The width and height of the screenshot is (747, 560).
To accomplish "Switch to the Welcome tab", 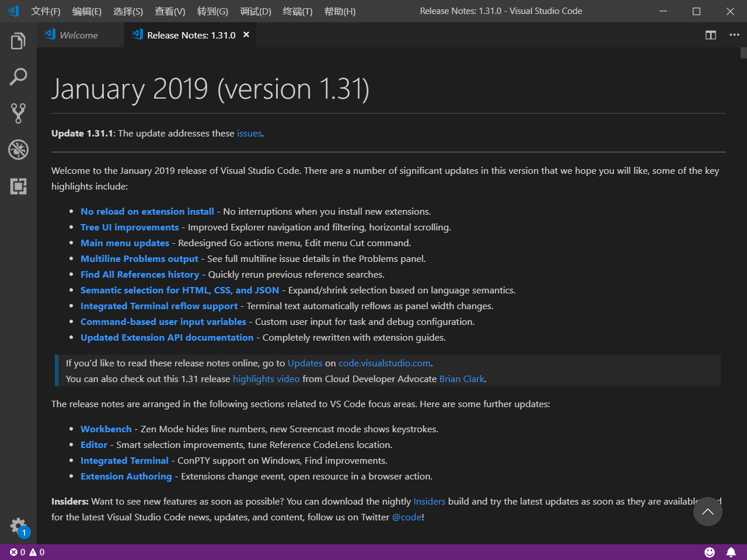I will 79,35.
